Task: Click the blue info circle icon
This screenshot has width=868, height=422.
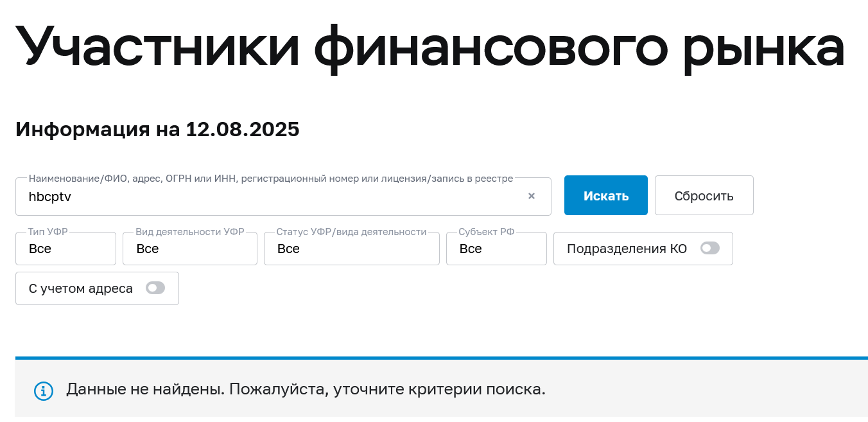Action: (x=44, y=391)
